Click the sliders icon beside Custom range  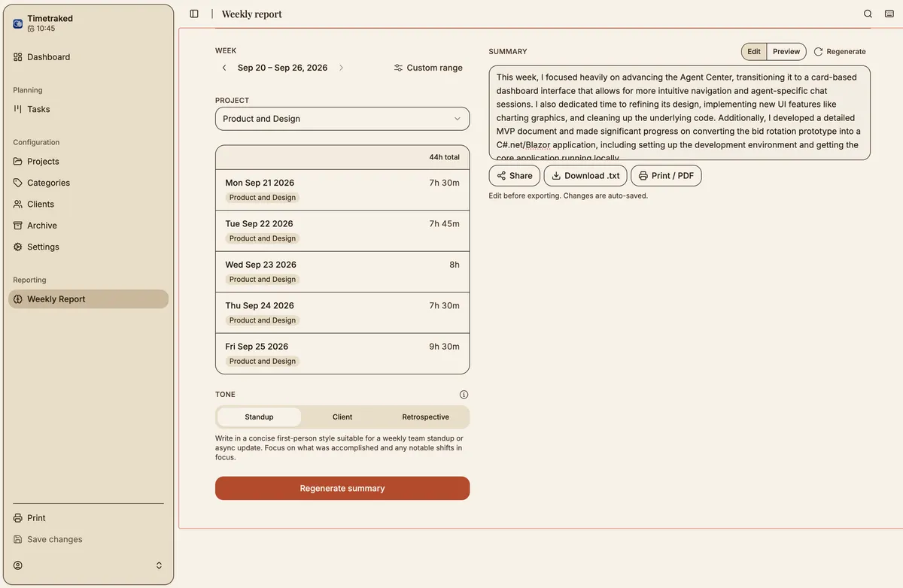point(398,68)
